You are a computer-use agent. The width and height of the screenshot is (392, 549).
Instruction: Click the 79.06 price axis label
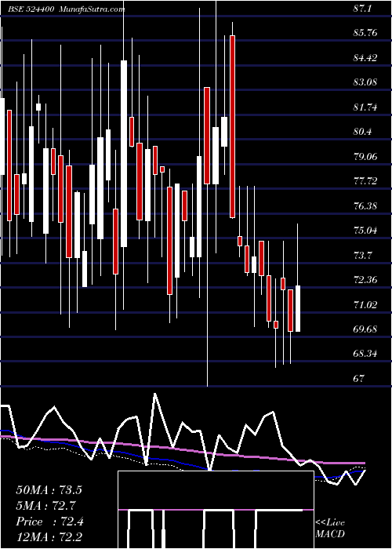click(x=365, y=157)
